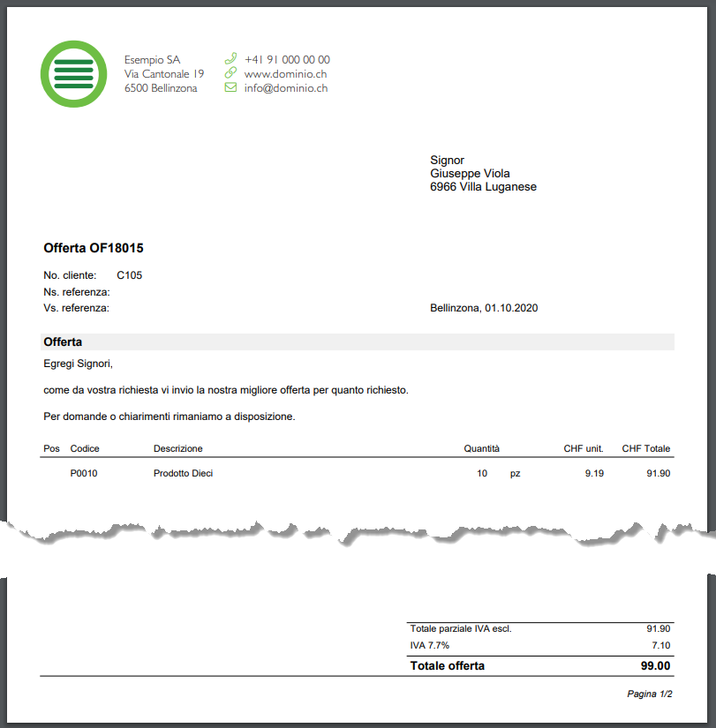Click the info@dominio.ch email address
Screen dimensions: 716x728
(286, 88)
